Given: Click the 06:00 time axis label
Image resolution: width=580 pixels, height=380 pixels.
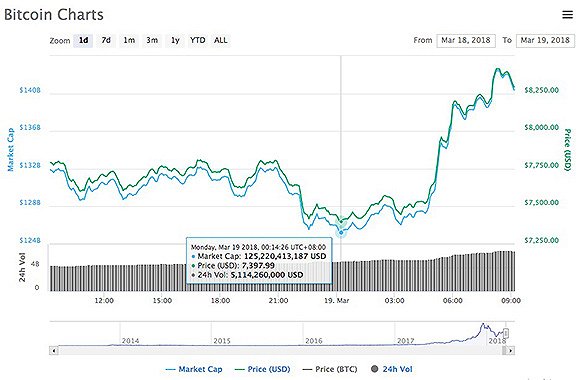Looking at the screenshot, I should click(452, 300).
